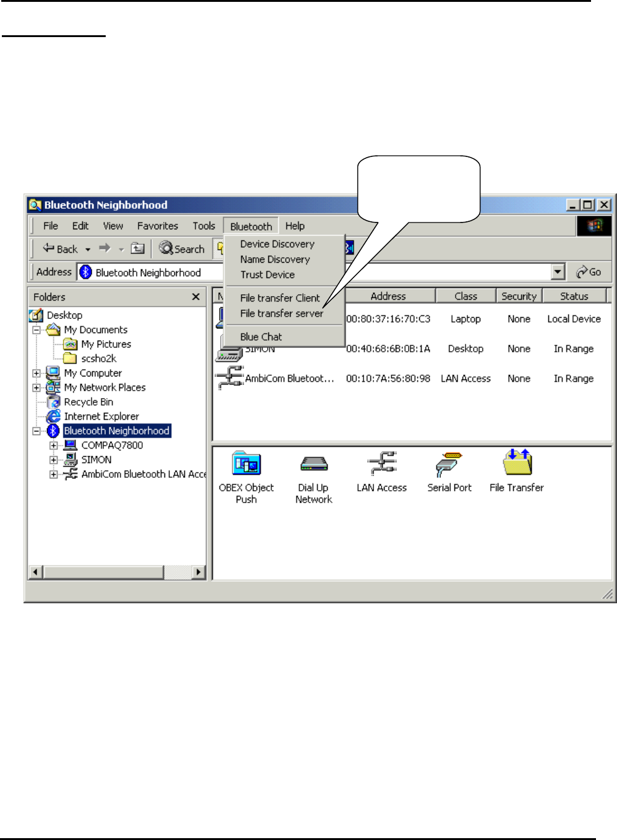The image size is (617, 840).
Task: Click the Desktop icon in folder tree
Action: pyautogui.click(x=36, y=315)
